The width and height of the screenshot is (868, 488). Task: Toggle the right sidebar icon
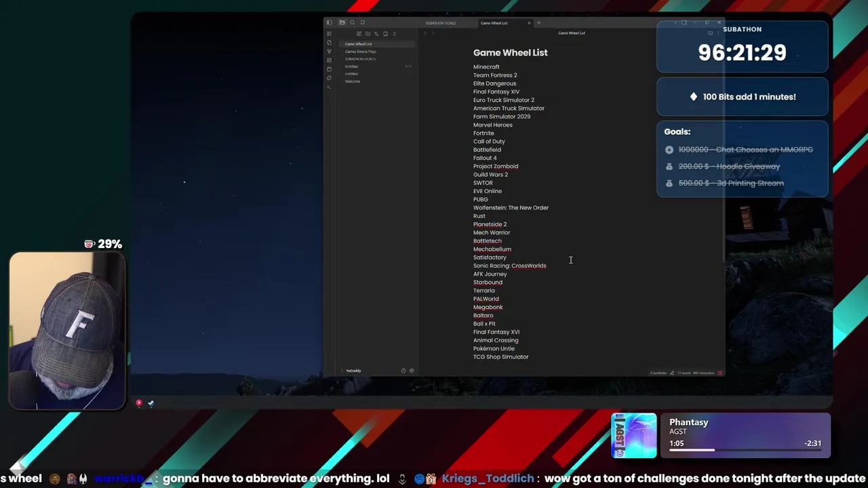click(x=684, y=22)
